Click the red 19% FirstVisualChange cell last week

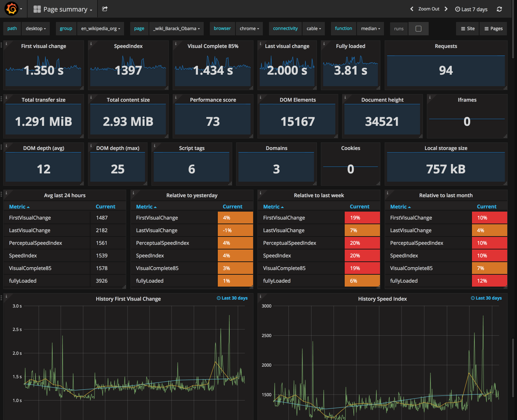[x=362, y=218]
